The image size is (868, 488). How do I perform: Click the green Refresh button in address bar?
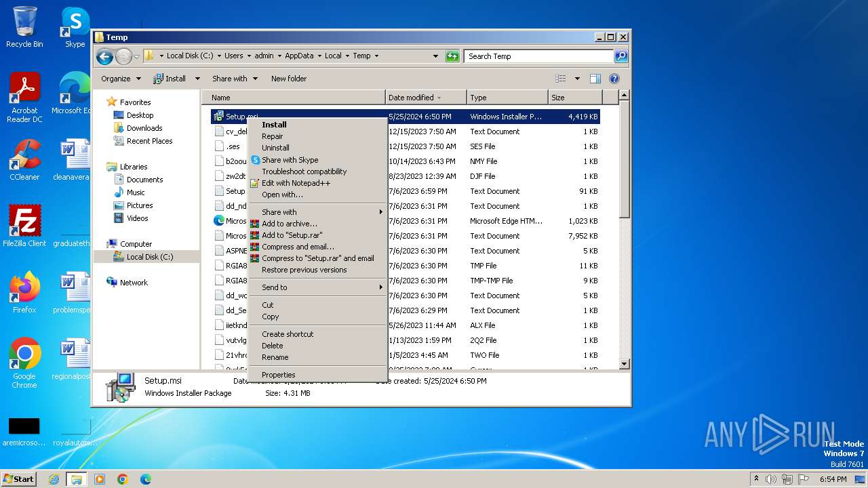[452, 56]
